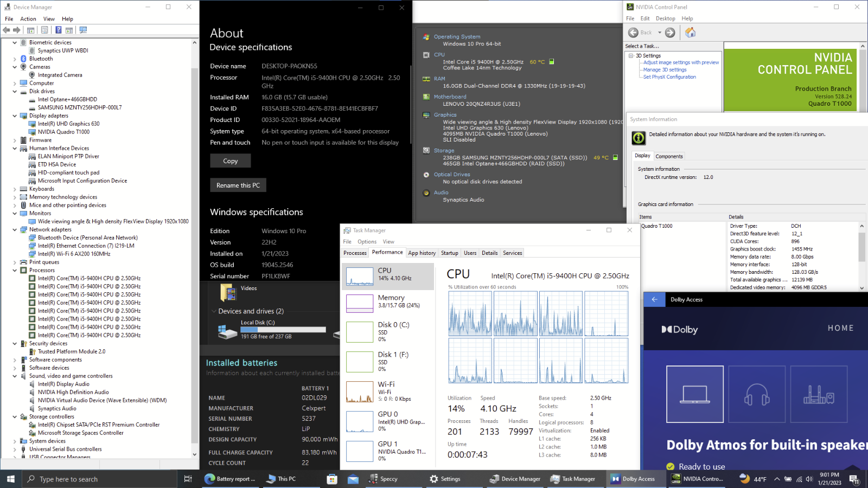
Task: Click HOME in Dolby Access
Action: pos(840,328)
